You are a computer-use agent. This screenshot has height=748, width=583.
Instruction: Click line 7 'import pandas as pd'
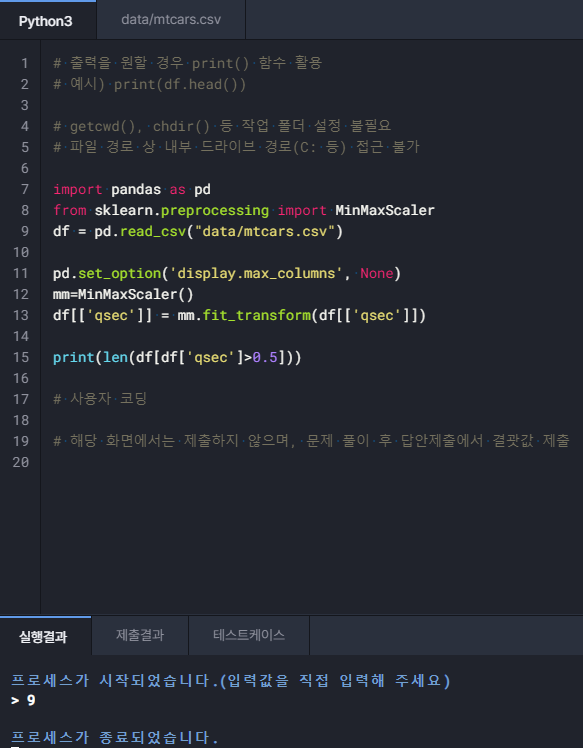[x=132, y=189]
